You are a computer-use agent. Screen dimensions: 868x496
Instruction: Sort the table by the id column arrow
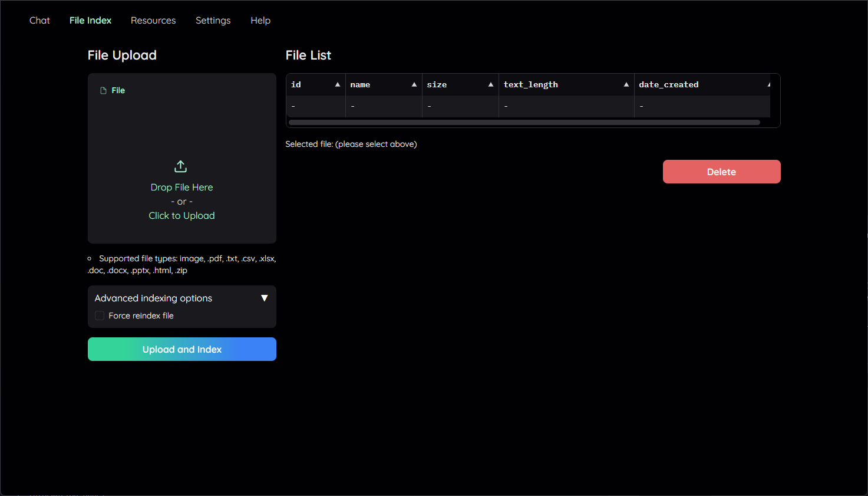point(338,85)
